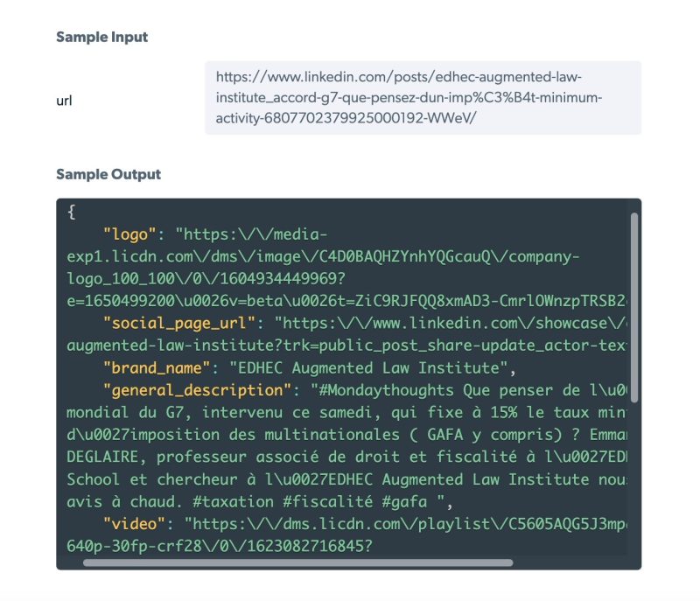This screenshot has width=700, height=601.
Task: Click the vertical scrollbar thumb in code block
Action: tap(633, 307)
